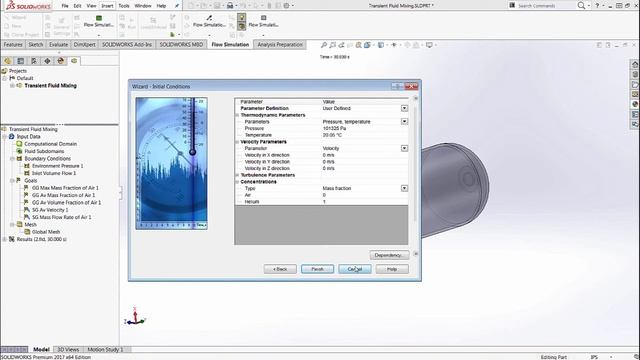Switch to the Evaluate tab
The width and height of the screenshot is (640, 360).
point(58,44)
